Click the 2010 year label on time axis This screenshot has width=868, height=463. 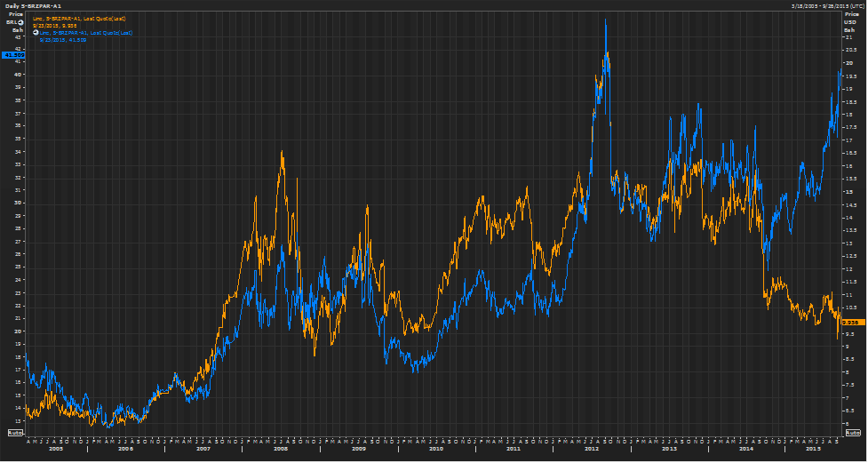tap(436, 449)
